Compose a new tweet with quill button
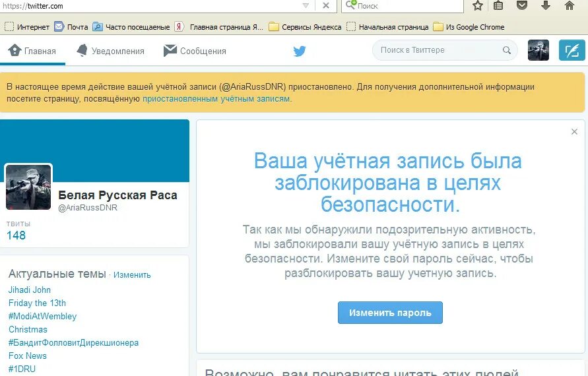 572,50
